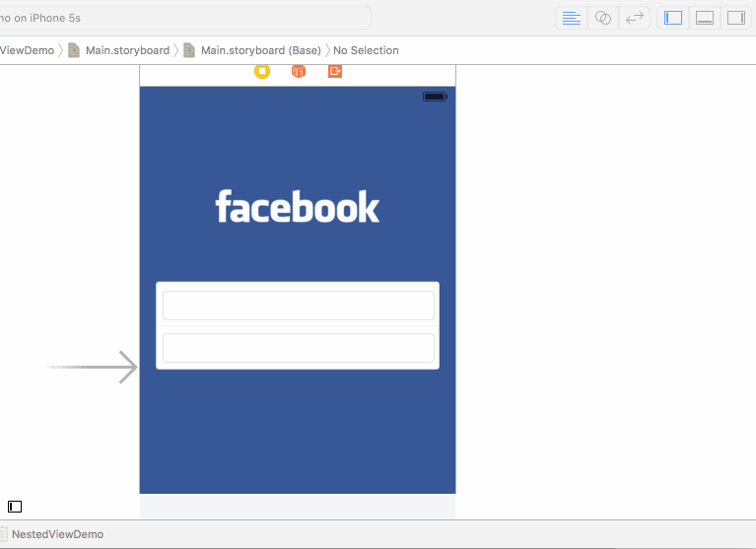This screenshot has height=549, width=756.
Task: Select the Exit icon in scene dock
Action: point(335,71)
